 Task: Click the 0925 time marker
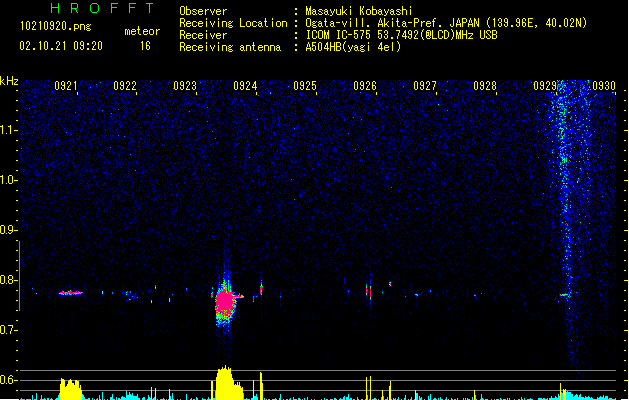click(305, 86)
